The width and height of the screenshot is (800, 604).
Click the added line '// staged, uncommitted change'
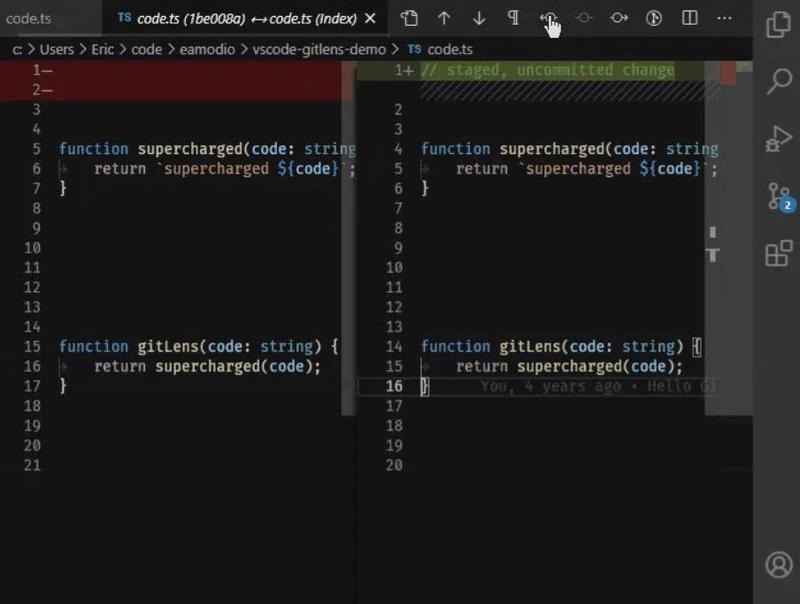[547, 70]
